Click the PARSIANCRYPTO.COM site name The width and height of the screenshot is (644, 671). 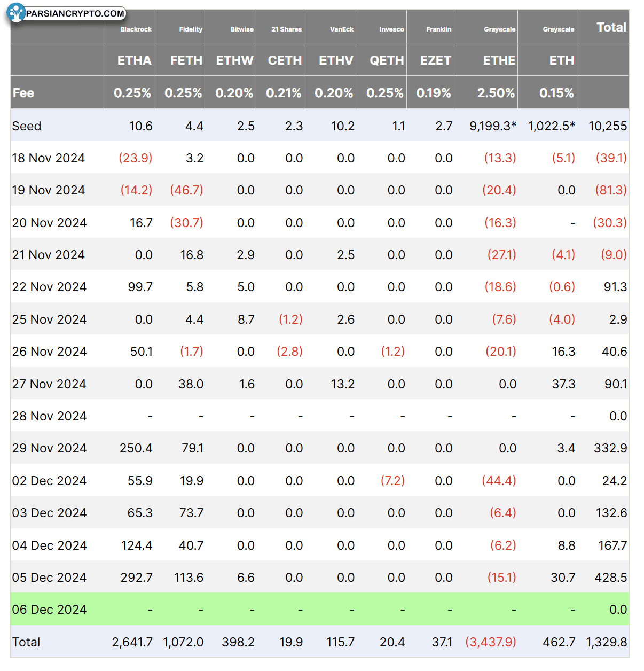[x=75, y=14]
